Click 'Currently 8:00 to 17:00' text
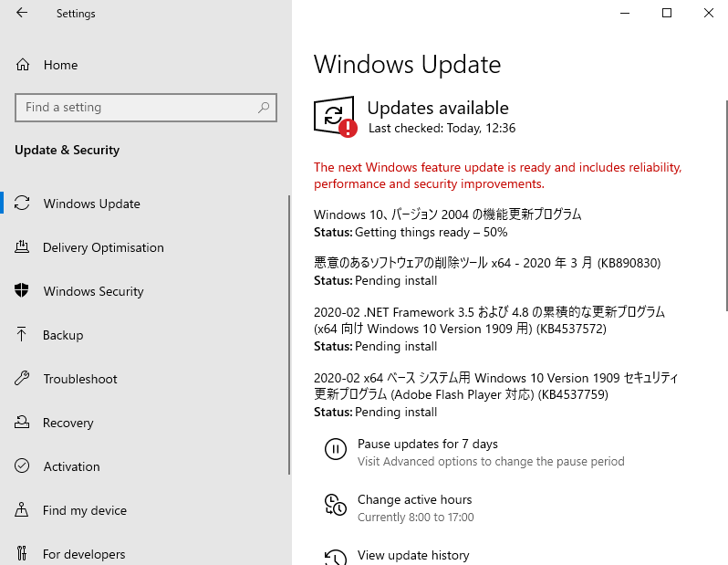 click(415, 518)
